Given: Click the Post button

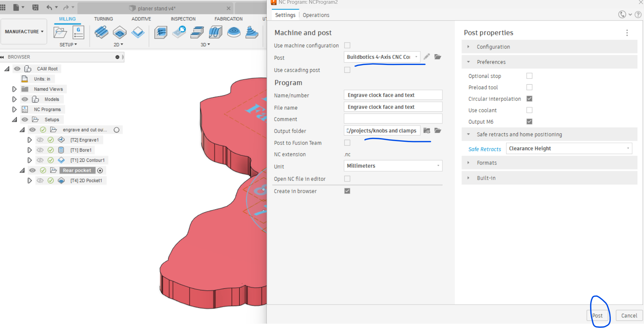Looking at the screenshot, I should (597, 315).
